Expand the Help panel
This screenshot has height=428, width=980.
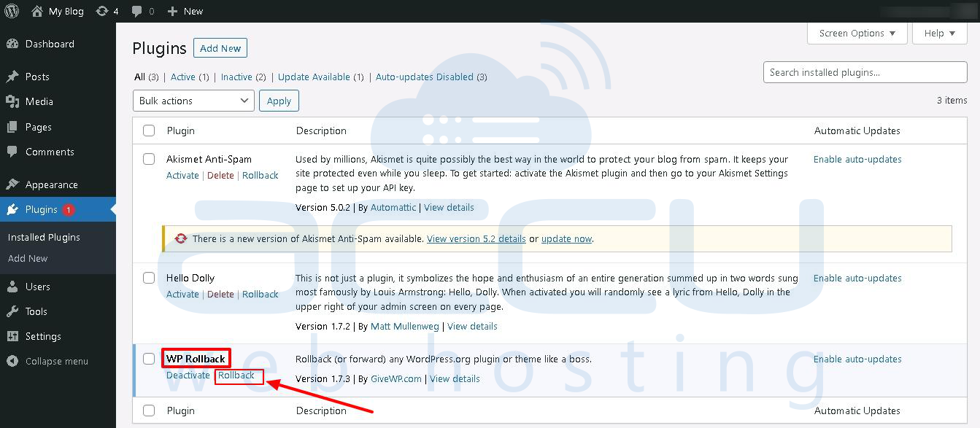[939, 33]
